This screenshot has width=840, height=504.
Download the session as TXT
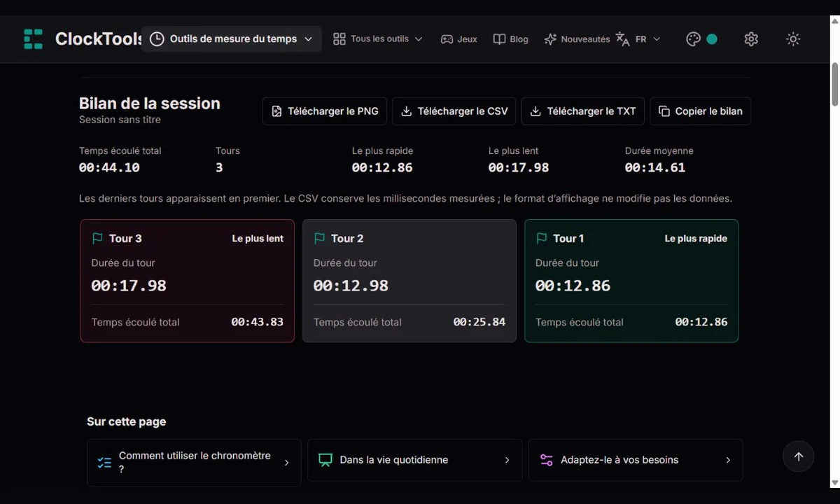coord(583,111)
